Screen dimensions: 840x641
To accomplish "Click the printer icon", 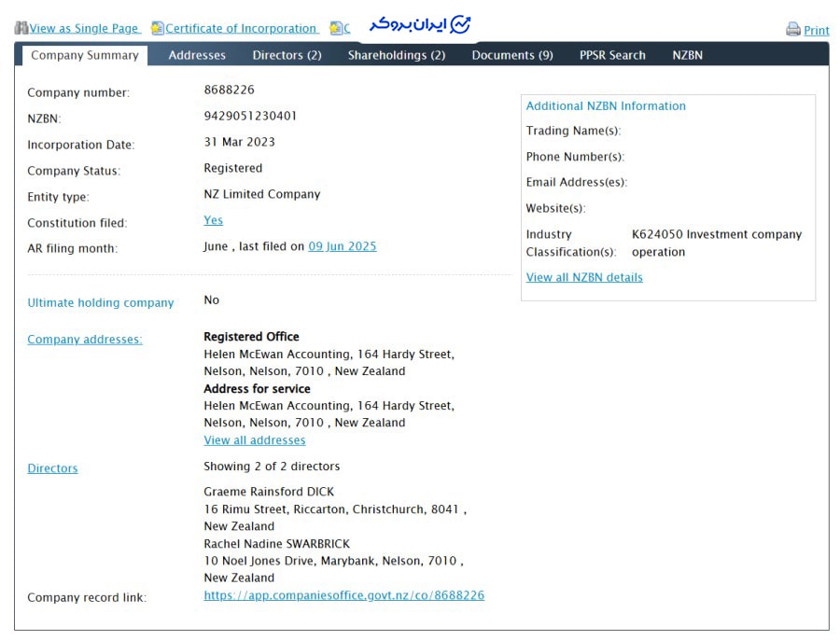I will pyautogui.click(x=793, y=30).
